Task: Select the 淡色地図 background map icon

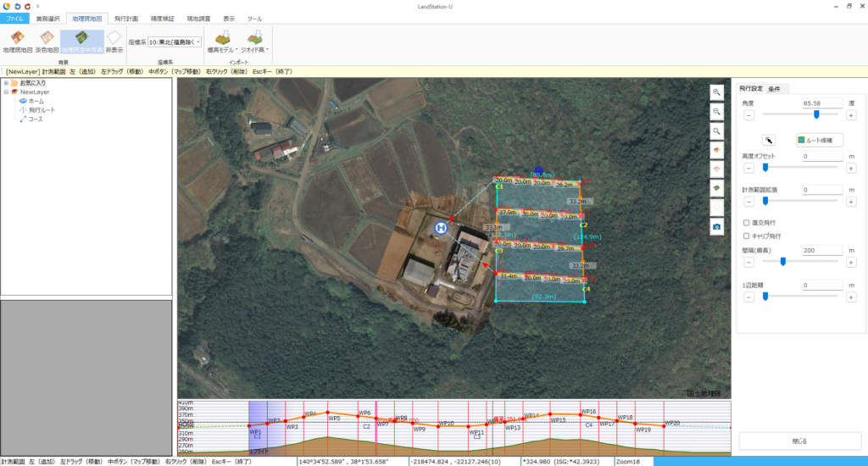Action: (x=47, y=39)
